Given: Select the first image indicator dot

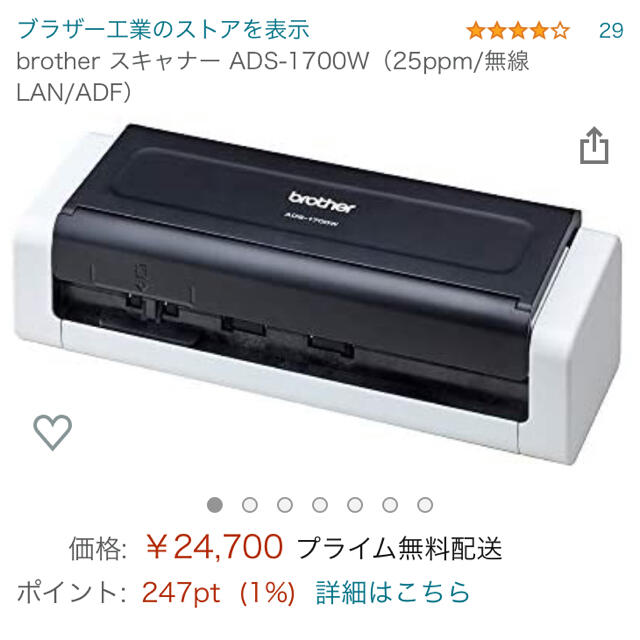Looking at the screenshot, I should click(215, 505).
